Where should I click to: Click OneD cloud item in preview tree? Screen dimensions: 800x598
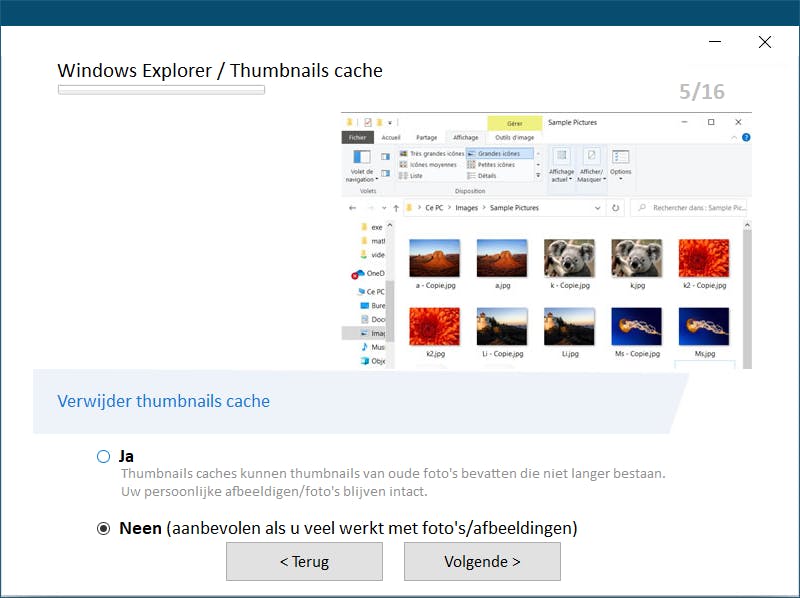click(x=368, y=273)
